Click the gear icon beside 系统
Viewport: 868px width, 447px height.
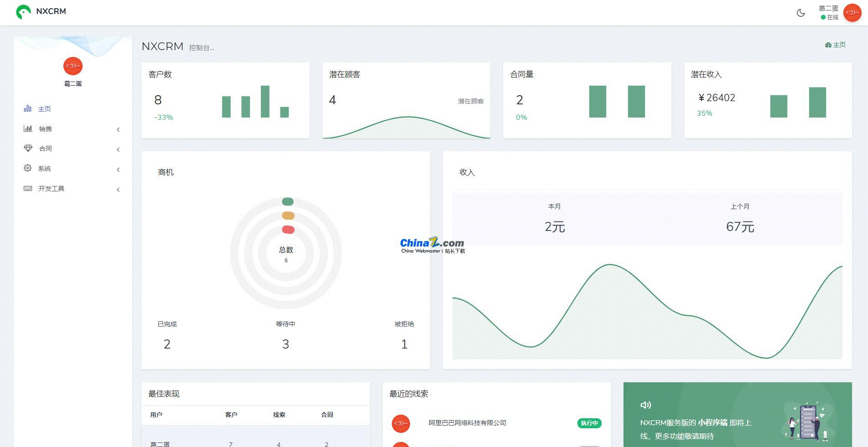point(28,168)
